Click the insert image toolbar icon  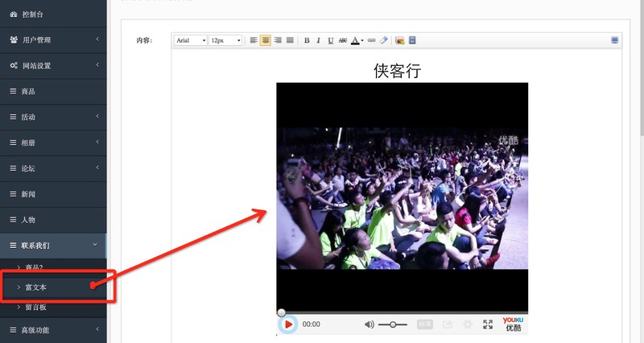pos(400,40)
